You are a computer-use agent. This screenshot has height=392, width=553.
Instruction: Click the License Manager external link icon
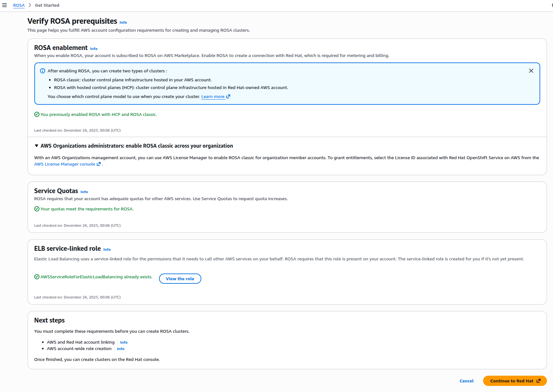tap(99, 164)
